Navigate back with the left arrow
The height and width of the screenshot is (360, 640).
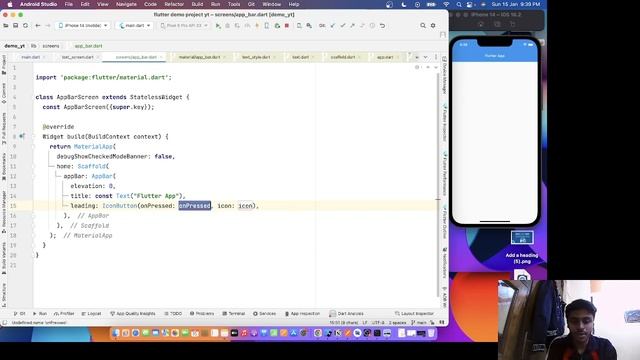(x=38, y=25)
